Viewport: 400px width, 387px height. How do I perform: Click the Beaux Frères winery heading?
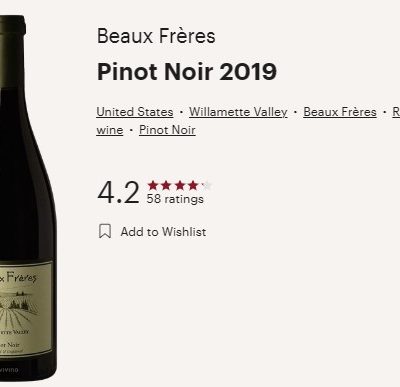(156, 36)
